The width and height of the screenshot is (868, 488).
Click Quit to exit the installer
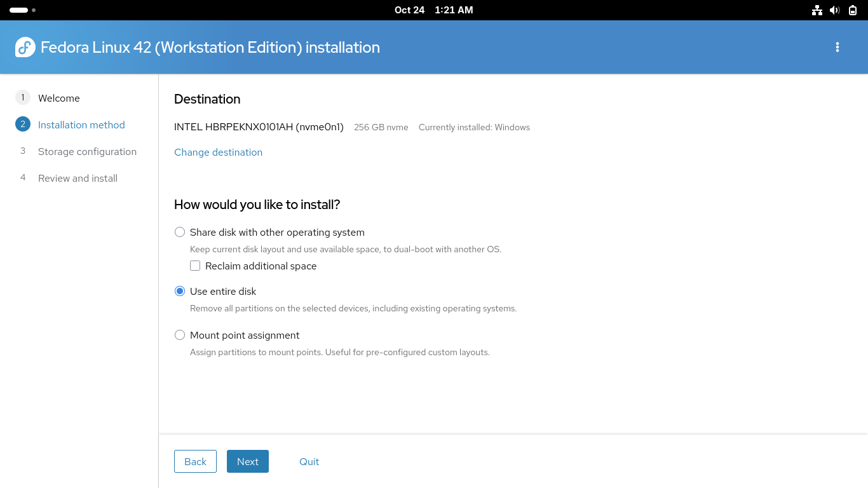[x=309, y=461]
